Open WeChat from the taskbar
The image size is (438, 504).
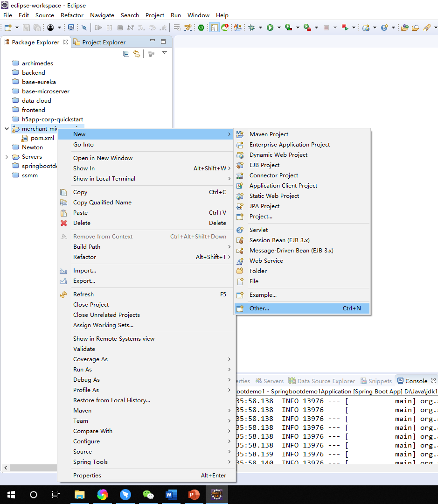point(148,494)
